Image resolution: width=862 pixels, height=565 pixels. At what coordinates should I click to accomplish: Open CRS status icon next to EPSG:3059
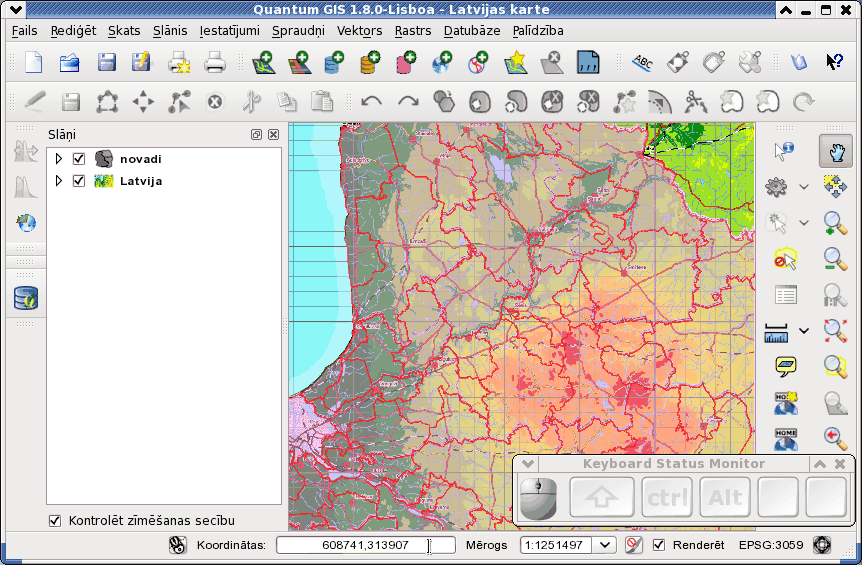coord(822,545)
